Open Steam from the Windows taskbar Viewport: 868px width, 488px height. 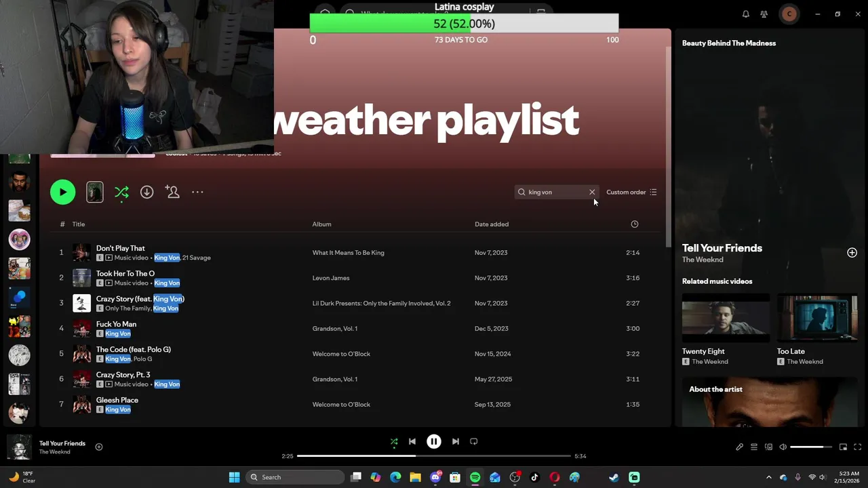pos(614,477)
